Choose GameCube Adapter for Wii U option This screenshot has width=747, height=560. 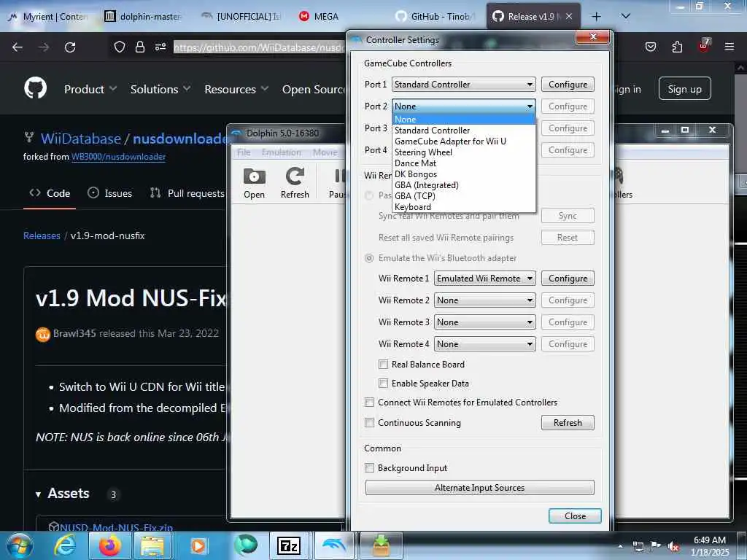click(463, 141)
